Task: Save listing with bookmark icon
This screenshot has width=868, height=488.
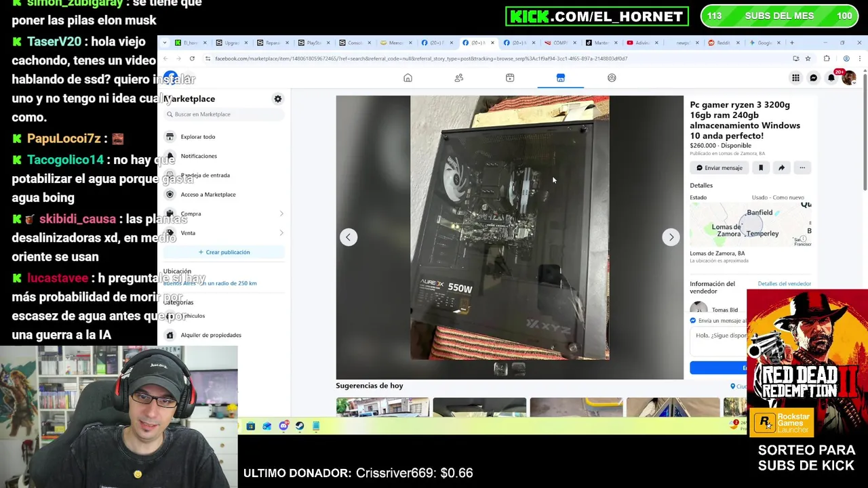Action: point(761,167)
